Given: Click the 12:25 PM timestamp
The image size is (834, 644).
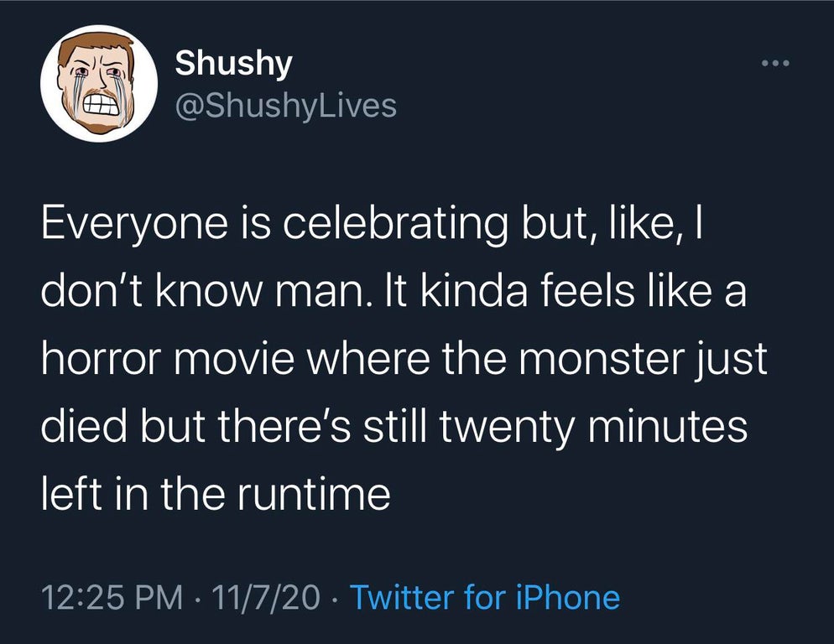Looking at the screenshot, I should [x=112, y=597].
